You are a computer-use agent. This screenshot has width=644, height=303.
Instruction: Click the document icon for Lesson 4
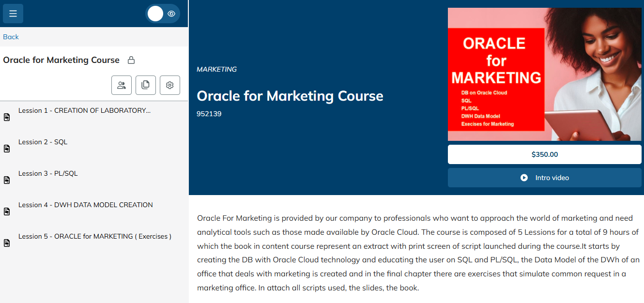pyautogui.click(x=7, y=212)
